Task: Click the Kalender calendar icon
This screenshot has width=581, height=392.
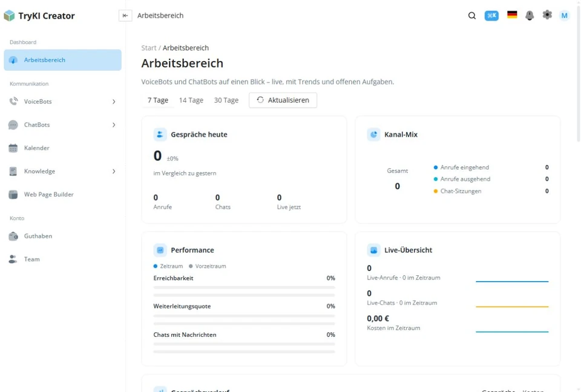Action: pyautogui.click(x=13, y=148)
